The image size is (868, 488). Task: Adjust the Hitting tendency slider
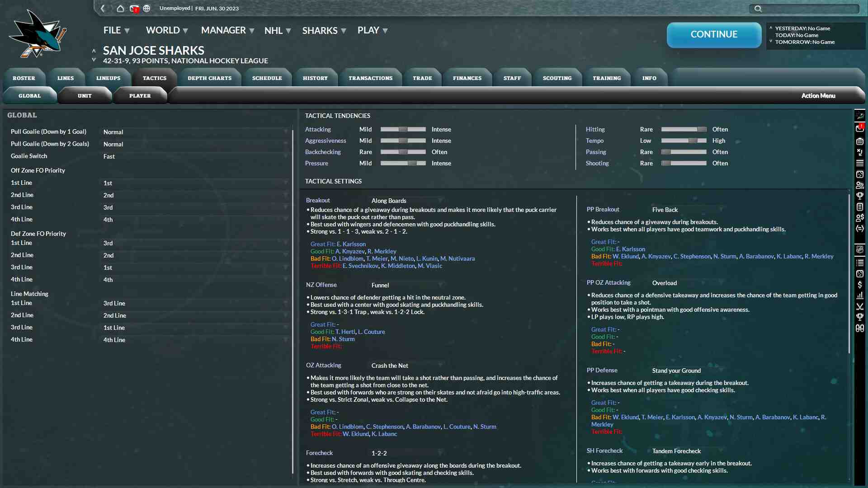click(x=684, y=129)
